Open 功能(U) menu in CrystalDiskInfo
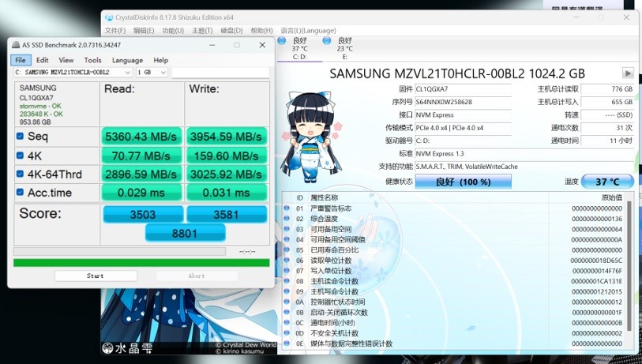 click(173, 31)
